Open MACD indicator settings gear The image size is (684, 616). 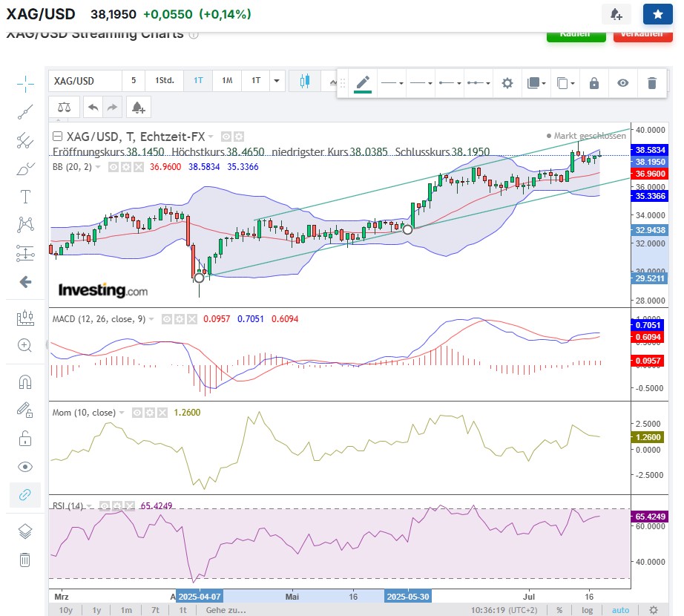(x=180, y=319)
